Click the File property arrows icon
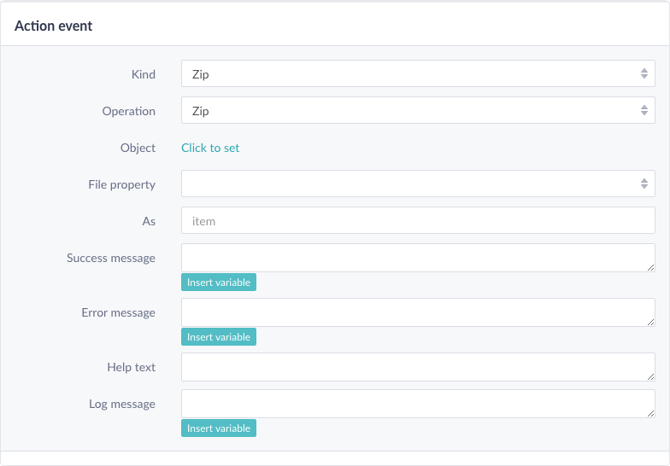The image size is (670, 466). pos(644,184)
